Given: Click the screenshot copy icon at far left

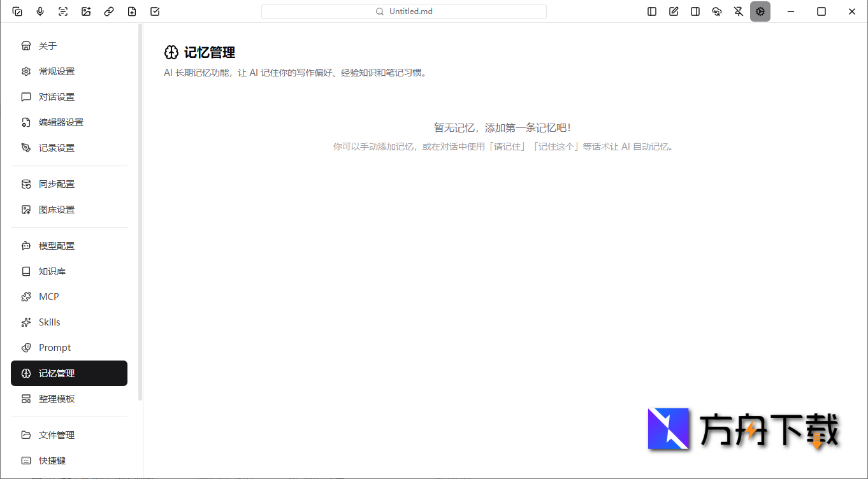Looking at the screenshot, I should [x=17, y=11].
